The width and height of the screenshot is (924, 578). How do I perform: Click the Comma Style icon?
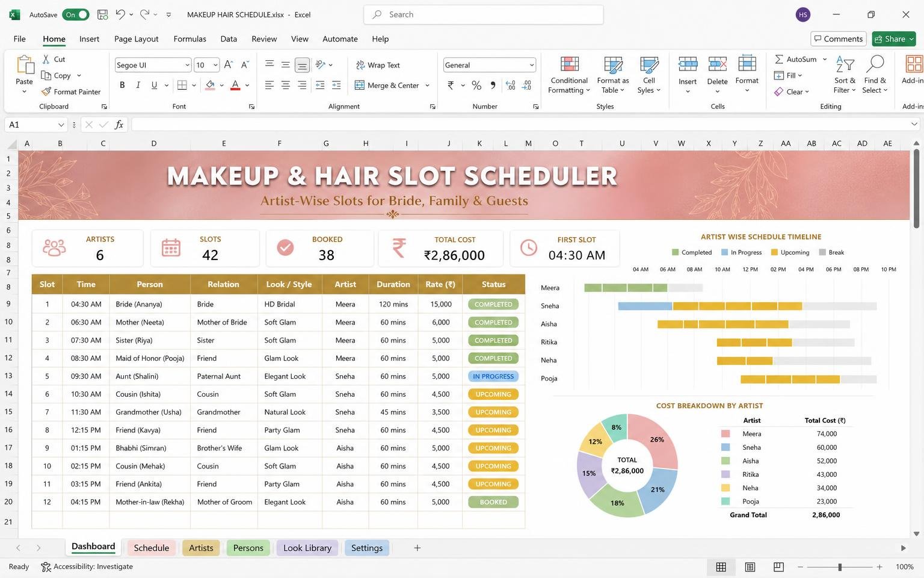[493, 85]
